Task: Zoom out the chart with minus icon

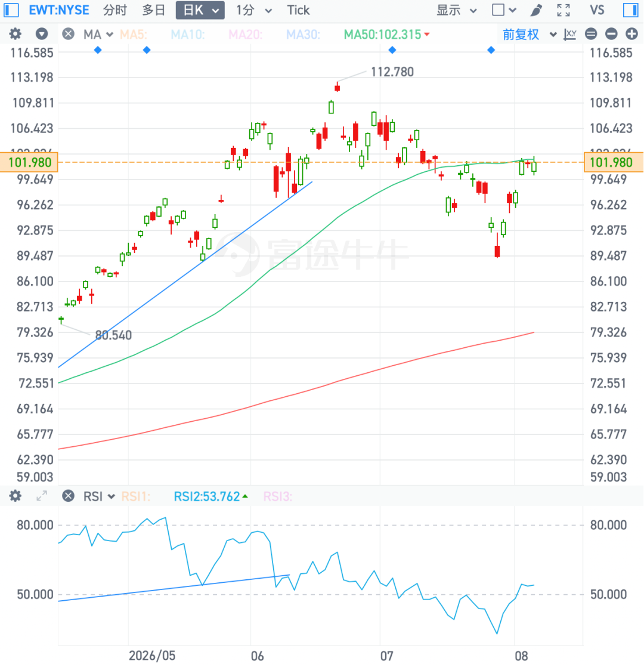Action: pos(611,34)
